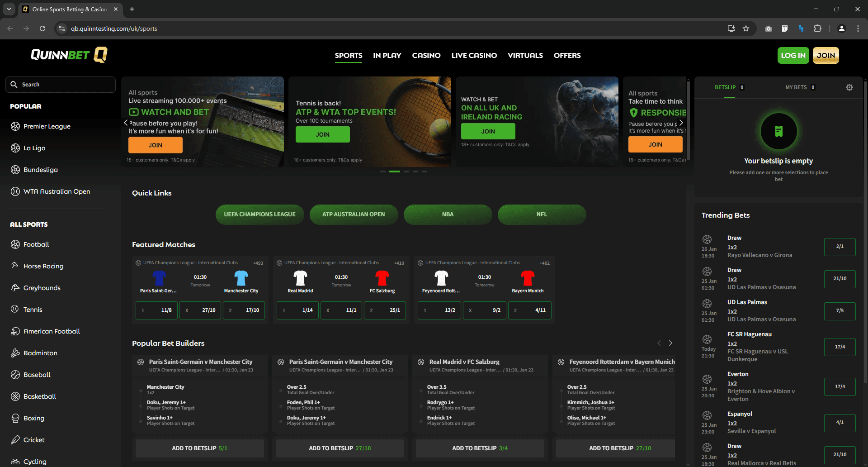Click the Football sport icon
Screen dimensions: 868x467
coord(15,244)
